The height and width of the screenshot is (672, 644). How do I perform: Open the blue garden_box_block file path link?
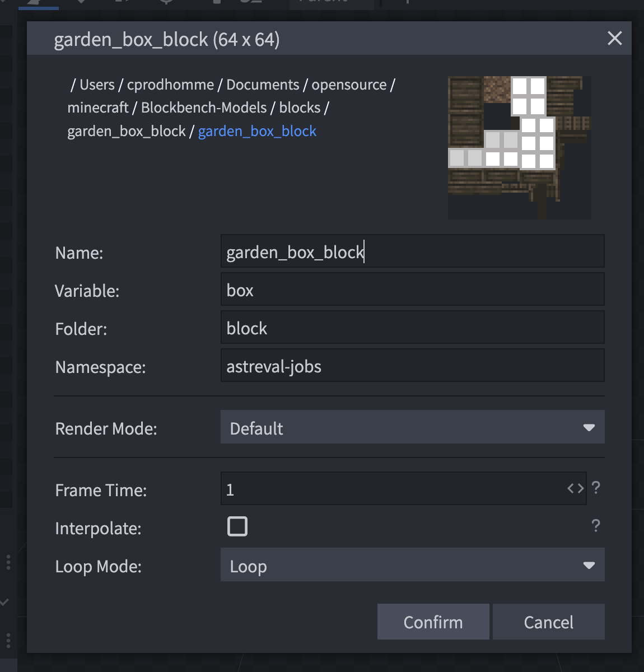point(257,131)
